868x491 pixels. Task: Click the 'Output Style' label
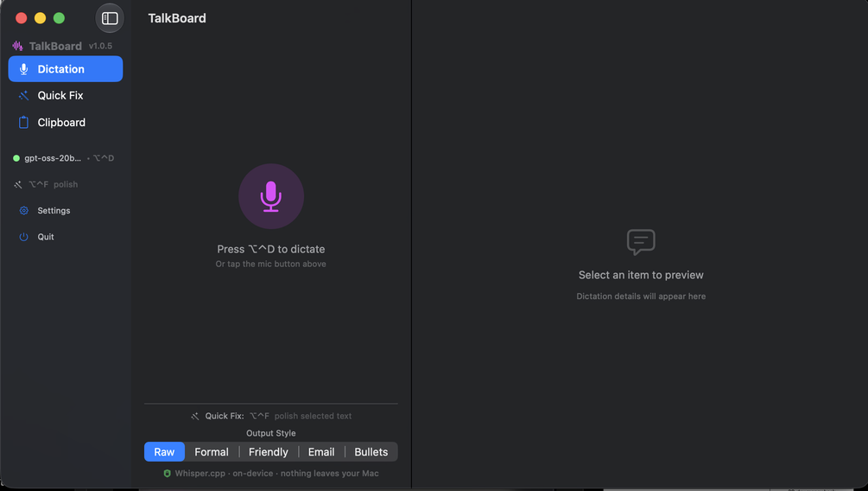270,433
